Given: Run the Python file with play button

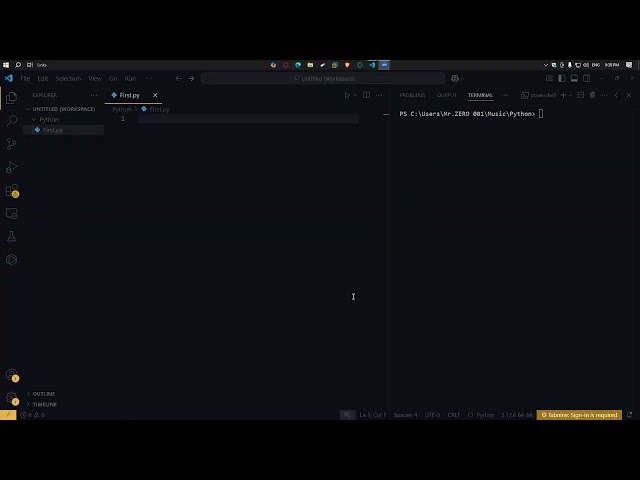Looking at the screenshot, I should (347, 95).
